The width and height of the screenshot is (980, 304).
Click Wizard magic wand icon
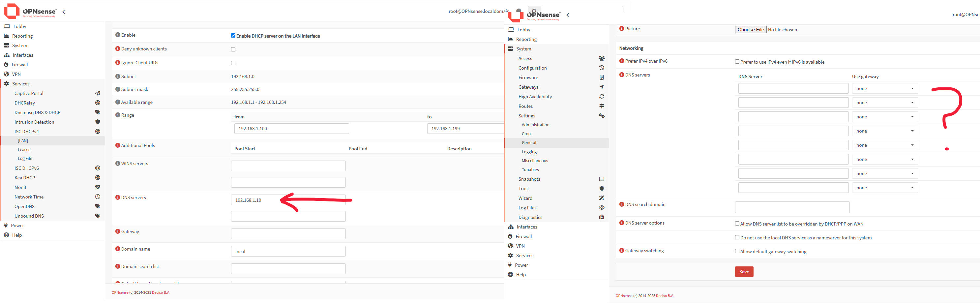(602, 198)
